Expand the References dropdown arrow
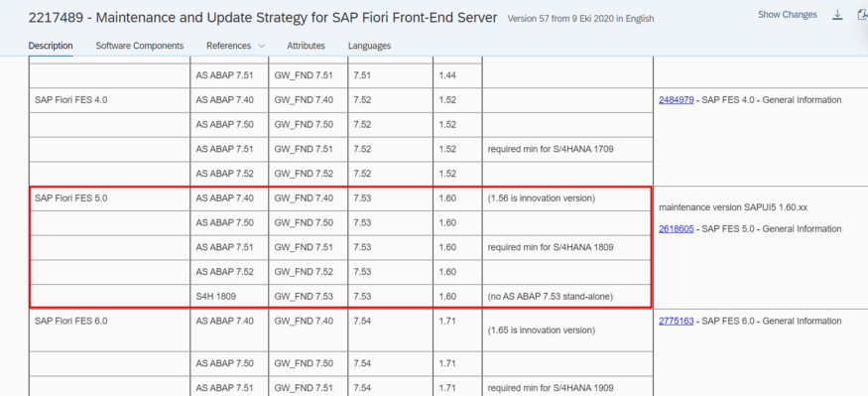 (262, 46)
